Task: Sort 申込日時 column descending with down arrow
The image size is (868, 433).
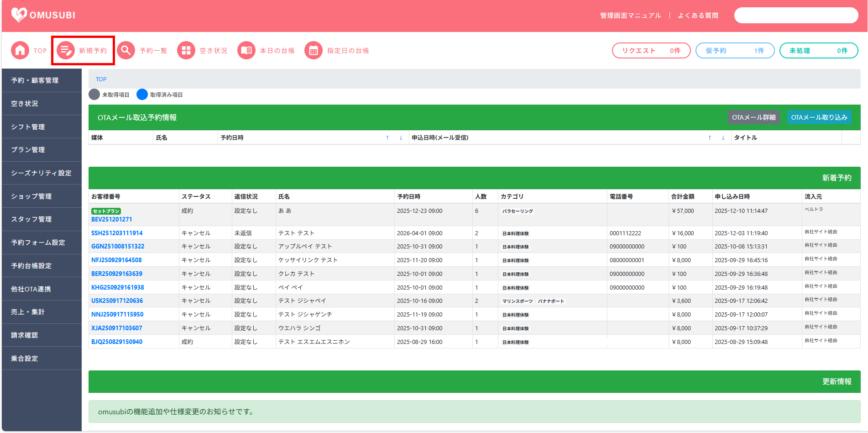Action: tap(723, 137)
